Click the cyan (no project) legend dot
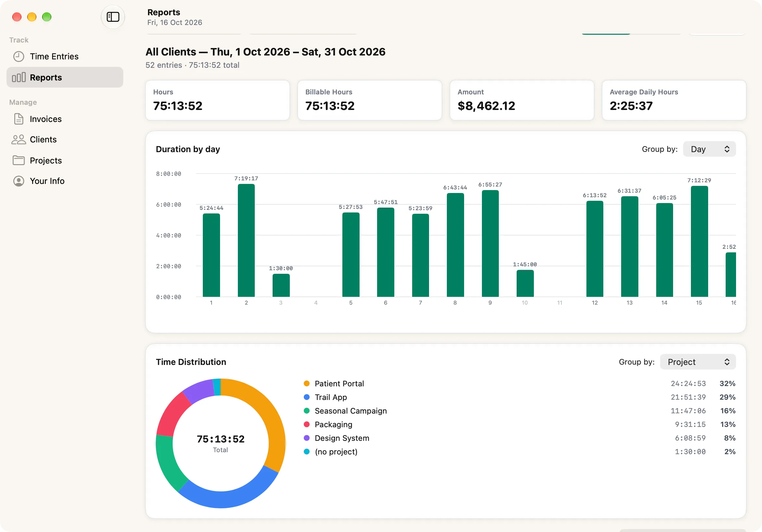Viewport: 762px width, 532px height. click(x=307, y=452)
